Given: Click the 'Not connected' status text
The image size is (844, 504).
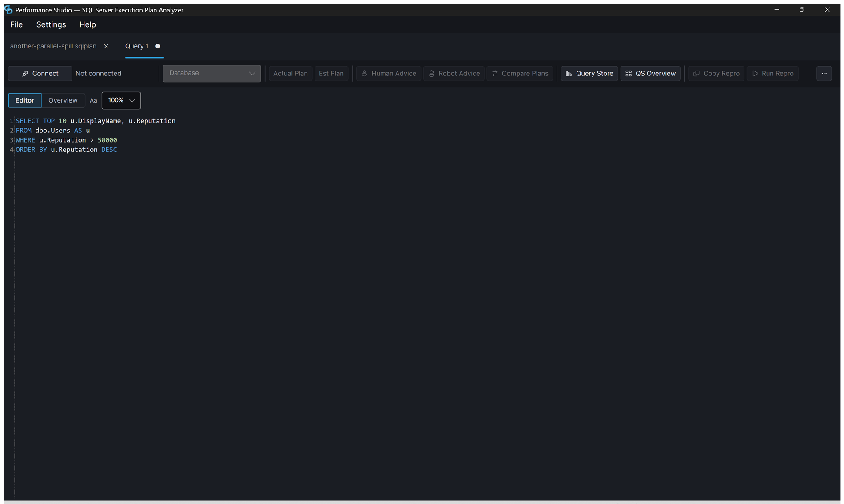Looking at the screenshot, I should click(98, 73).
